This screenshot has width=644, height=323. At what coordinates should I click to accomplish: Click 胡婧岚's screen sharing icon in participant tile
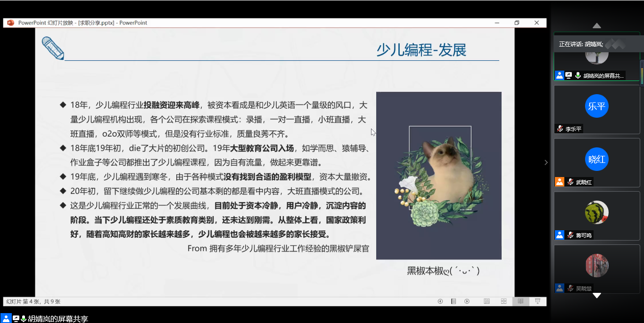[x=569, y=75]
